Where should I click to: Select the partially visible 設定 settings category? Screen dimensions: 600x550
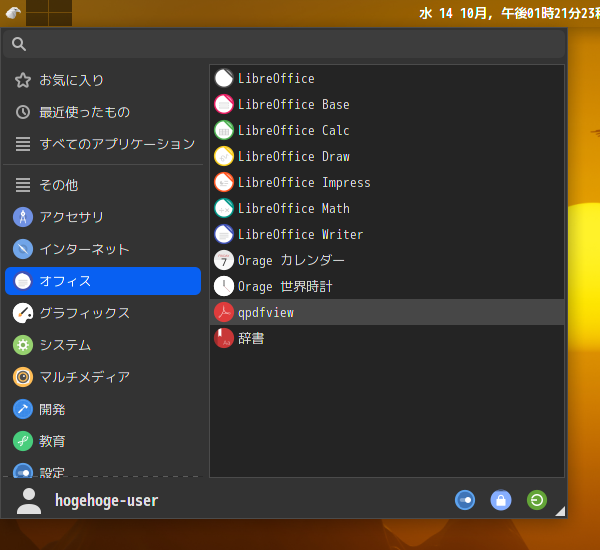(103, 470)
